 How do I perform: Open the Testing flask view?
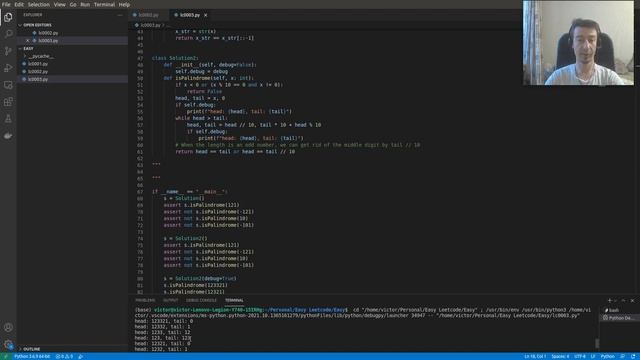[8, 119]
